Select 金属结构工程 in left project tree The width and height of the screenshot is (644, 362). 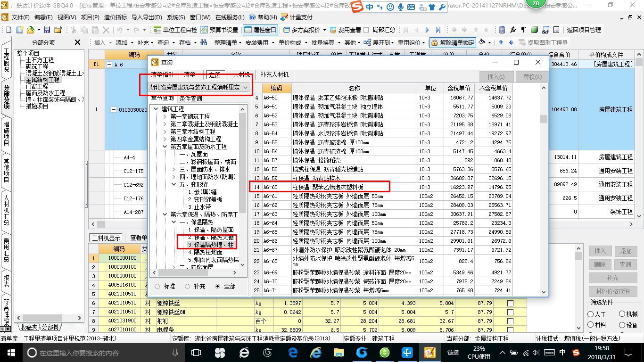(42, 80)
